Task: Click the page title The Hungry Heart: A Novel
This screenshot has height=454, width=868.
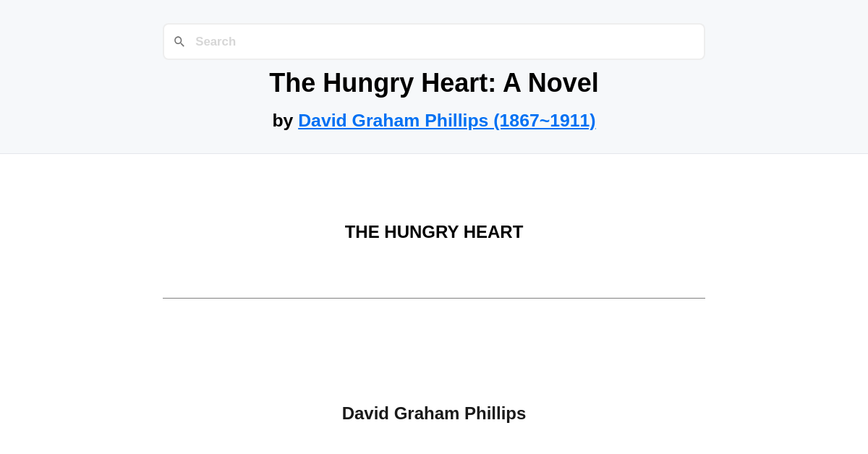Action: point(434,82)
